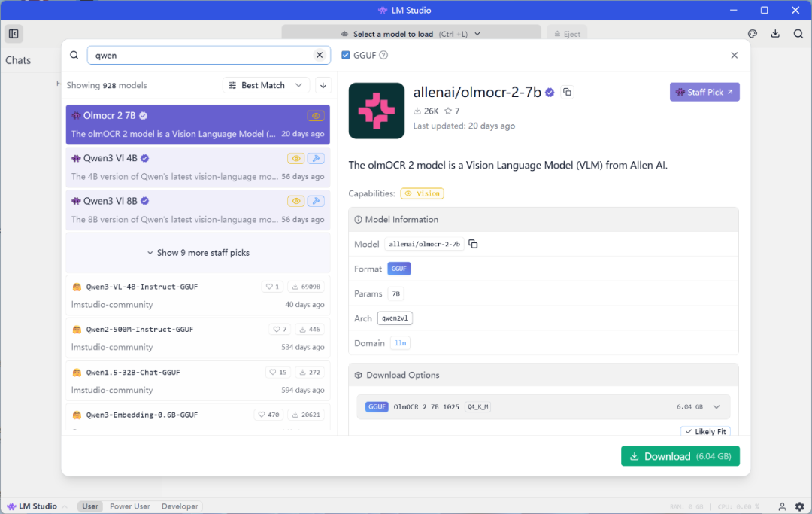Click likes count on Qwen2-500M-Instruct-GGUF
Viewport: 812px width, 514px height.
click(x=280, y=329)
